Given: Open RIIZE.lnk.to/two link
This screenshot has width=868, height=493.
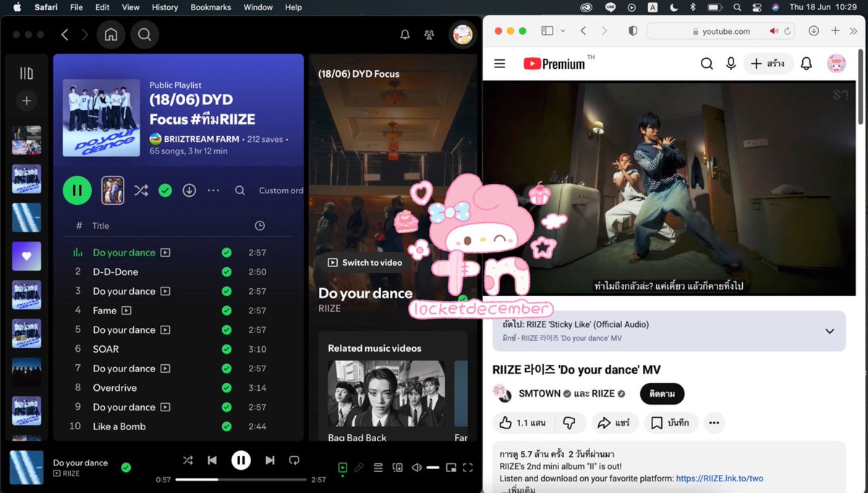Looking at the screenshot, I should click(x=720, y=479).
